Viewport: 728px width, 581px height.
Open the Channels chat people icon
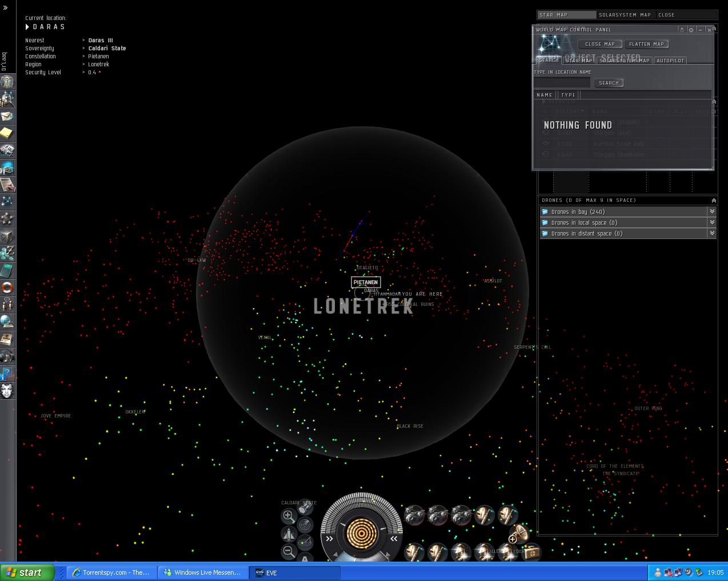point(7,304)
